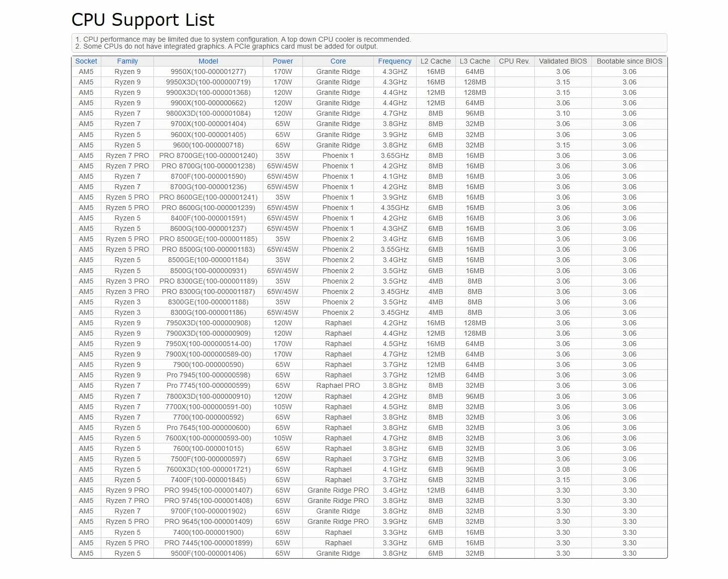Sort the table by Family column
The image size is (728, 579).
click(128, 61)
